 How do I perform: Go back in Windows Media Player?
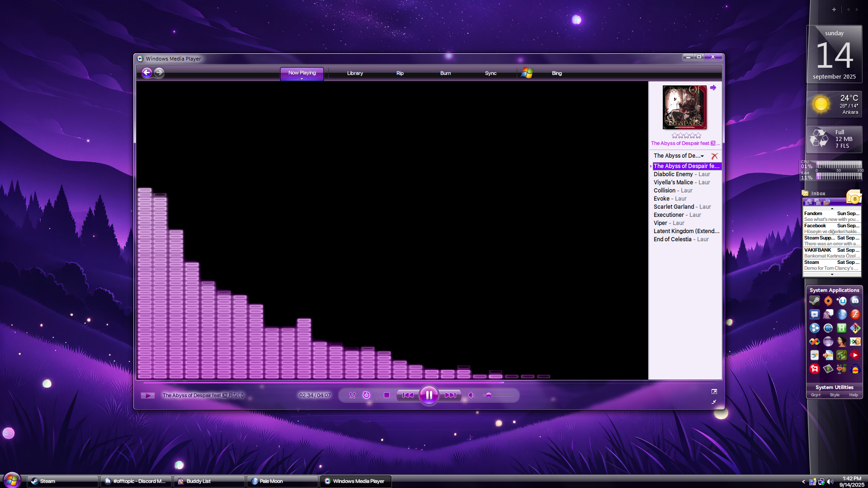[146, 73]
